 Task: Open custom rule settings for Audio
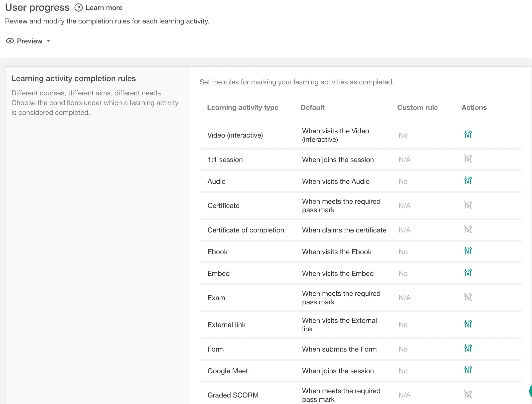pos(468,180)
